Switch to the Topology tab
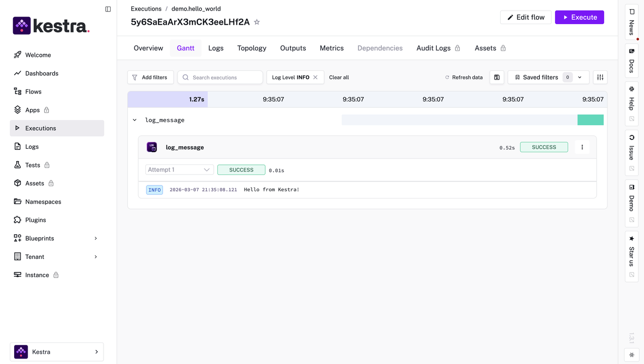This screenshot has width=644, height=364. [x=252, y=48]
